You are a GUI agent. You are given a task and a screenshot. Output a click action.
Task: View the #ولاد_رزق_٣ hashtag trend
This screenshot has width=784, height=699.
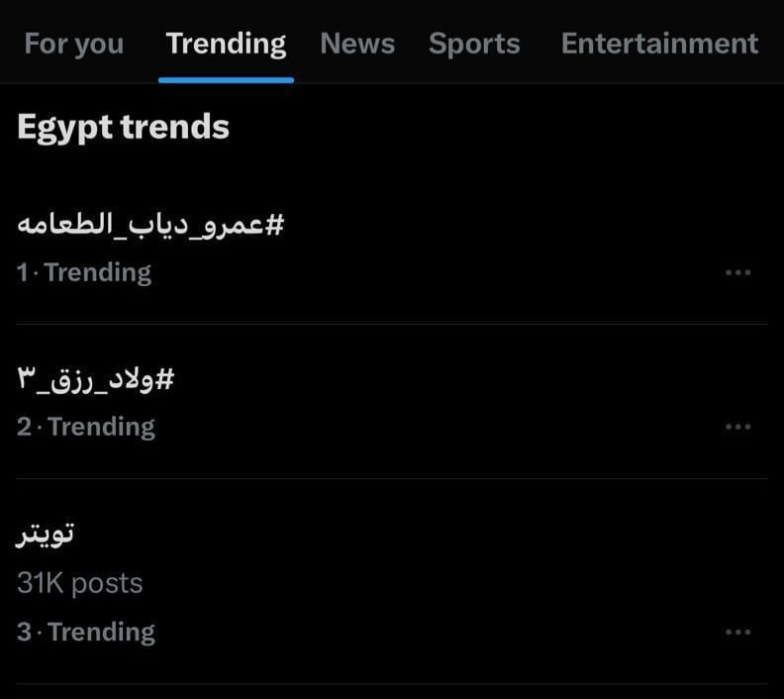coord(95,379)
